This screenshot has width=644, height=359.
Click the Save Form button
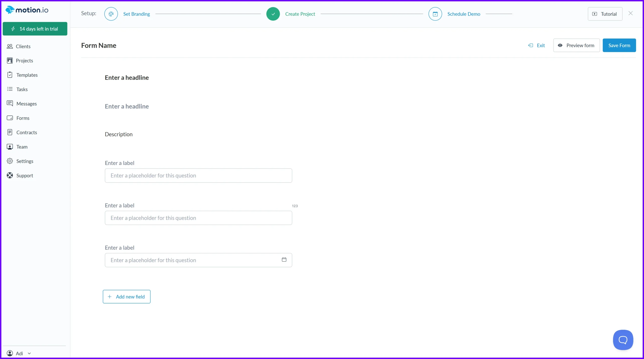click(619, 46)
